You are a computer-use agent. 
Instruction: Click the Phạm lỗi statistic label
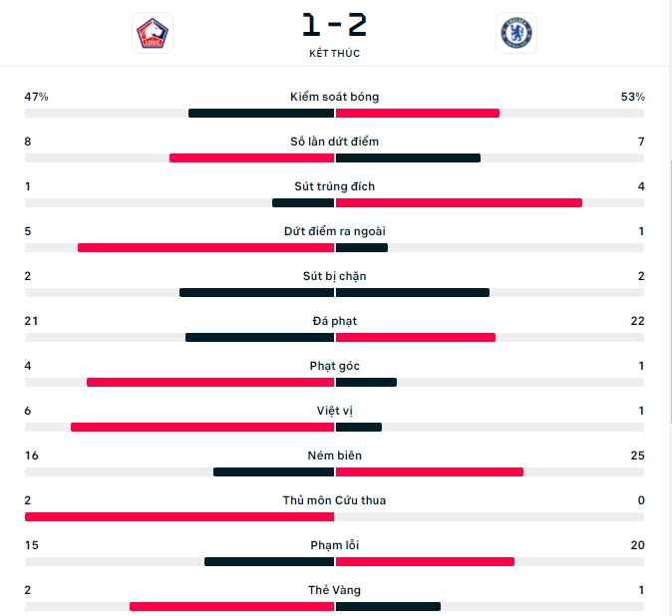click(x=334, y=545)
